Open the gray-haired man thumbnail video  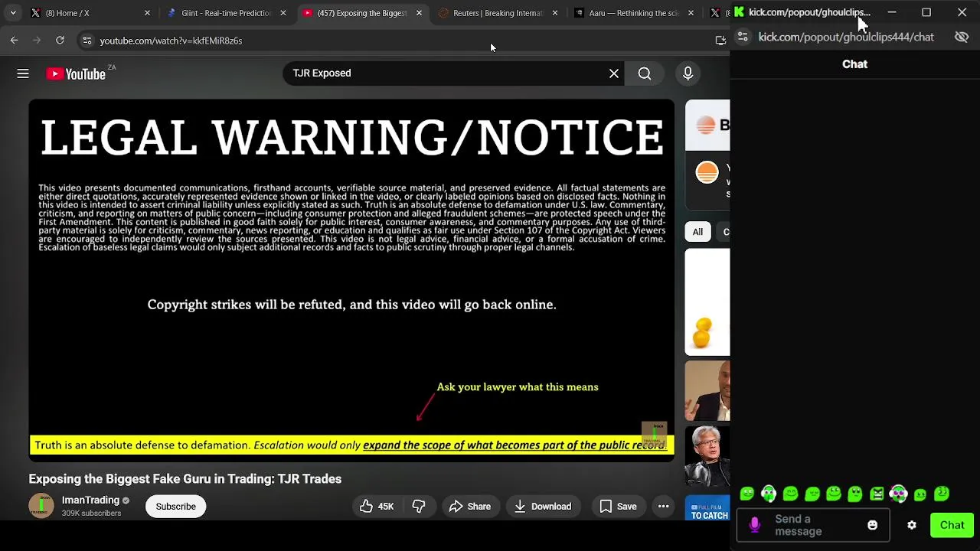tap(707, 456)
